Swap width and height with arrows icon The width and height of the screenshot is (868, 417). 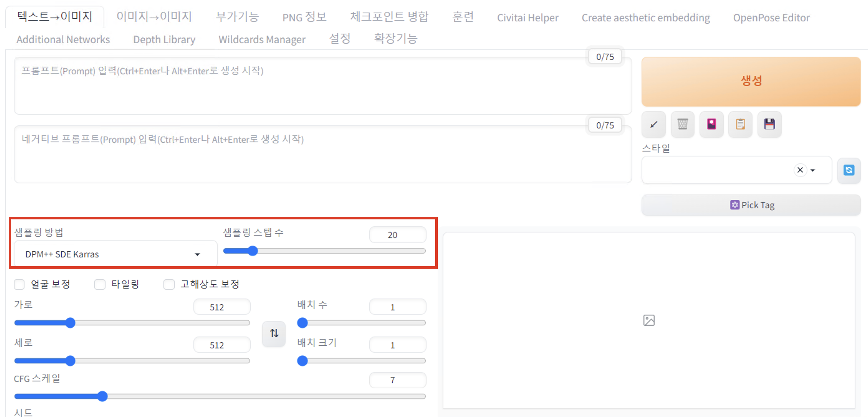(x=274, y=333)
